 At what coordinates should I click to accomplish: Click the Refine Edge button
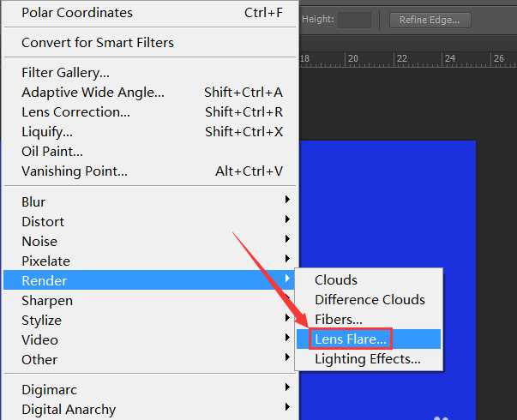tap(430, 20)
